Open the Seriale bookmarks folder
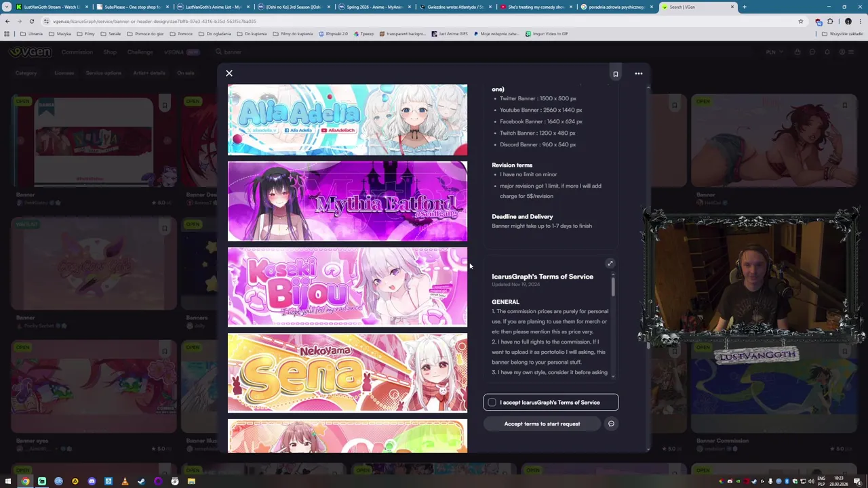This screenshot has width=868, height=488. 111,34
